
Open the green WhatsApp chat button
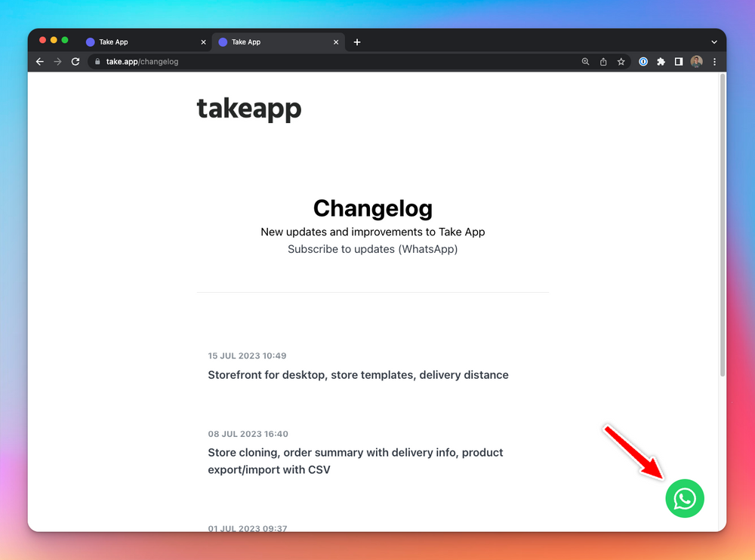pyautogui.click(x=684, y=498)
